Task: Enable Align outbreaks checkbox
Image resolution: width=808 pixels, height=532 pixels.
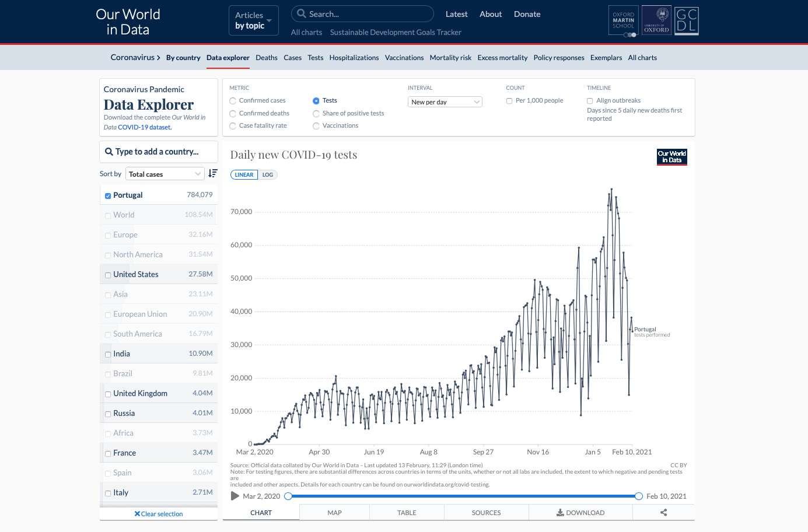Action: point(590,101)
